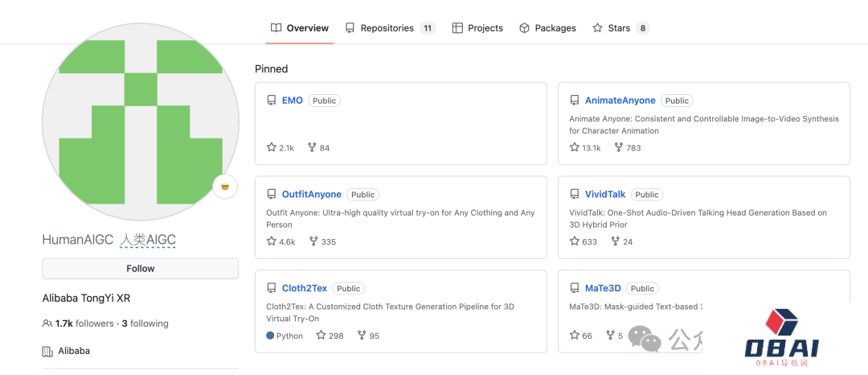868x375 pixels.
Task: Click the followers people icon
Action: point(47,323)
